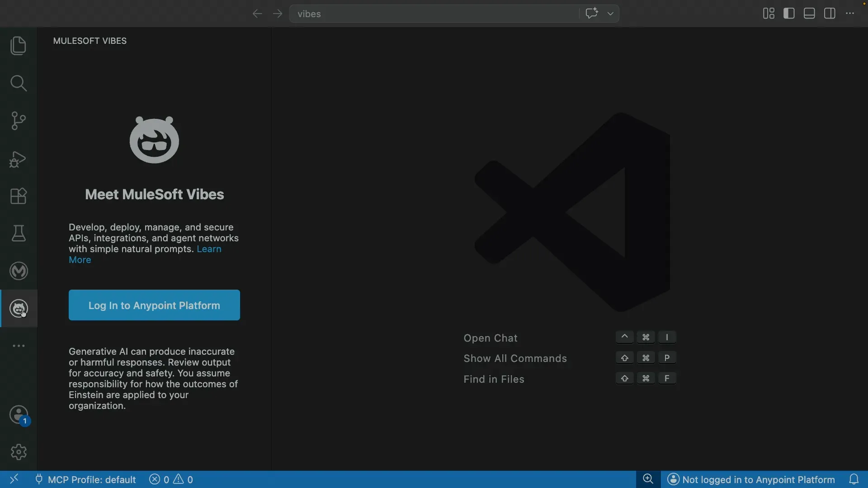This screenshot has height=488, width=868.
Task: Click the Show All Commands label
Action: pyautogui.click(x=515, y=358)
